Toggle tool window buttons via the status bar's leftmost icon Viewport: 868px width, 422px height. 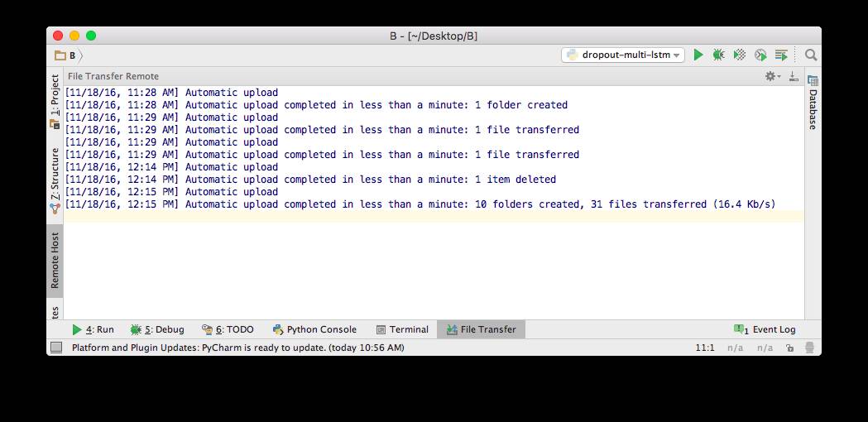point(56,348)
